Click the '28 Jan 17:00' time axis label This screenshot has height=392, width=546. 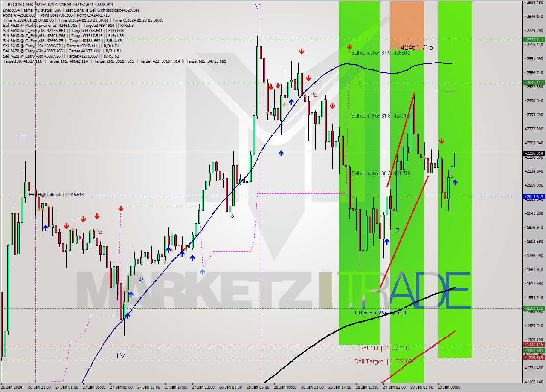point(340,387)
